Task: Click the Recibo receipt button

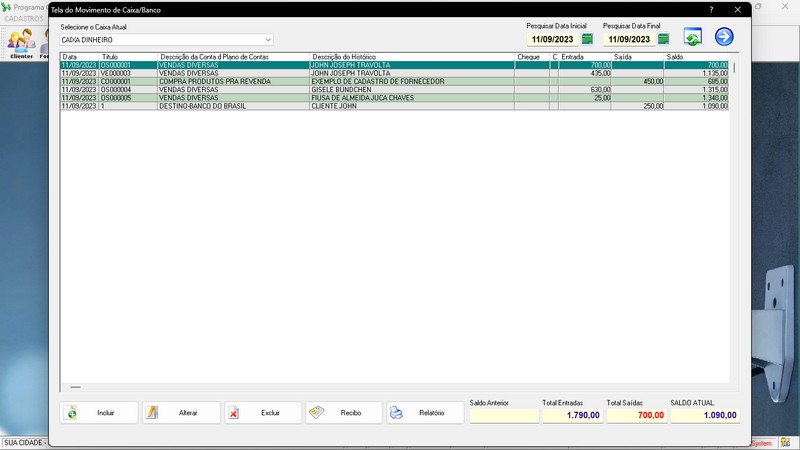Action: (x=344, y=413)
